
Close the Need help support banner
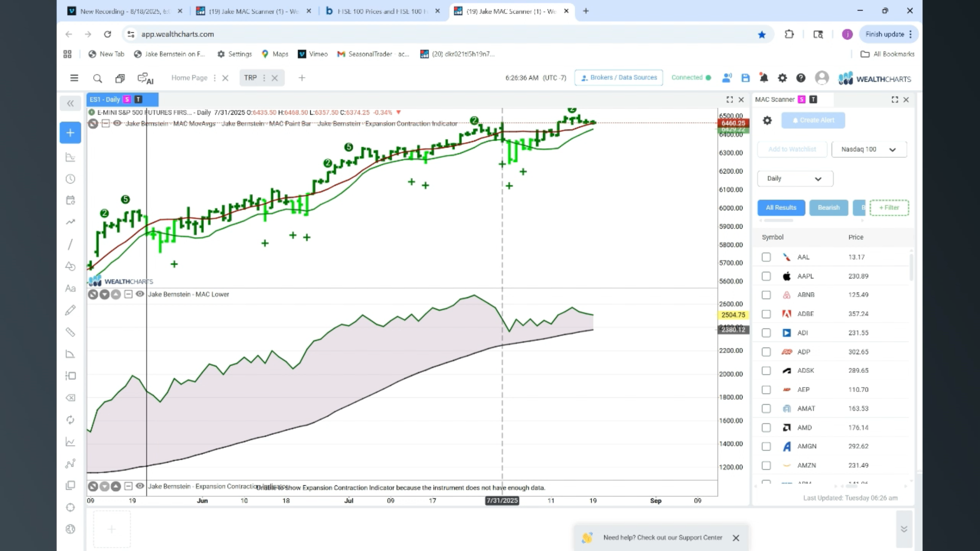pyautogui.click(x=736, y=538)
